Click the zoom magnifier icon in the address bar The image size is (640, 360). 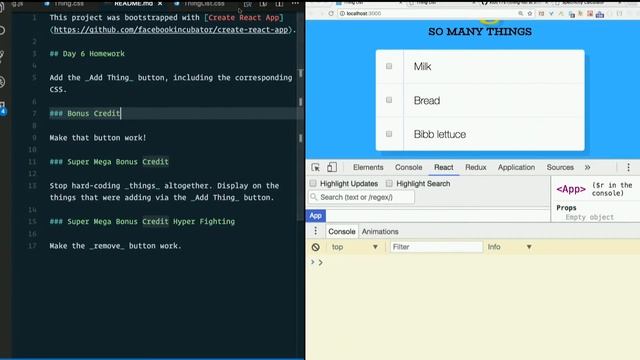coord(520,13)
